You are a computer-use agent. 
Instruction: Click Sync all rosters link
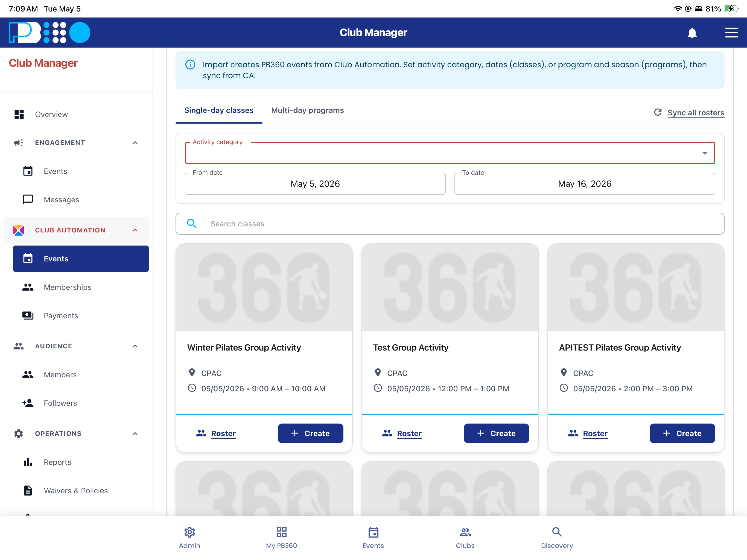pyautogui.click(x=696, y=112)
